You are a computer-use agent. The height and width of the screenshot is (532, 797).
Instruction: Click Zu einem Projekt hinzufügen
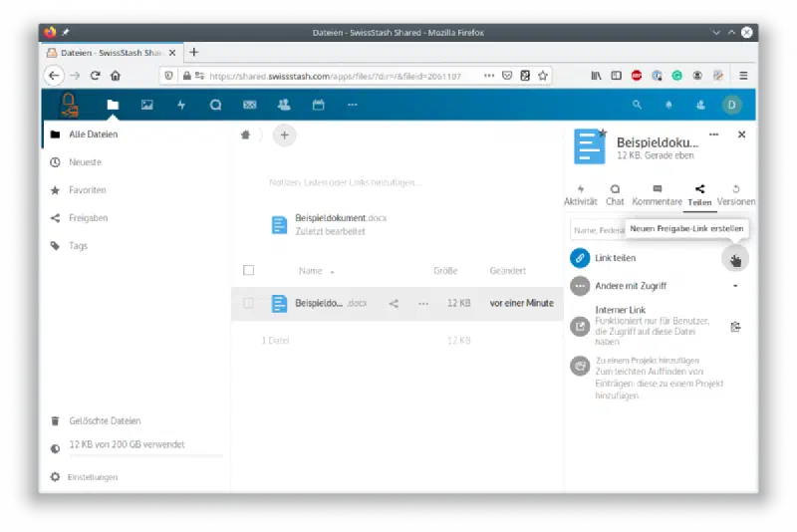coord(647,361)
